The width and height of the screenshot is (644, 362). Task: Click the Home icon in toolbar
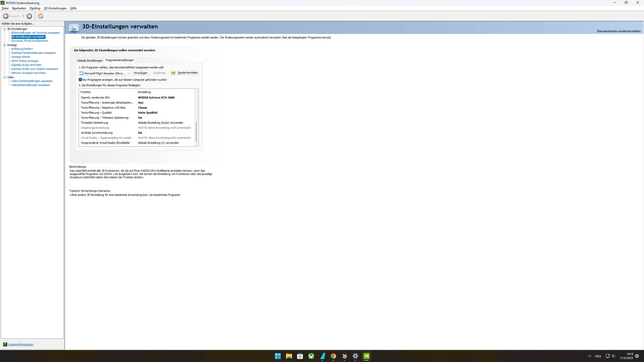pyautogui.click(x=41, y=16)
